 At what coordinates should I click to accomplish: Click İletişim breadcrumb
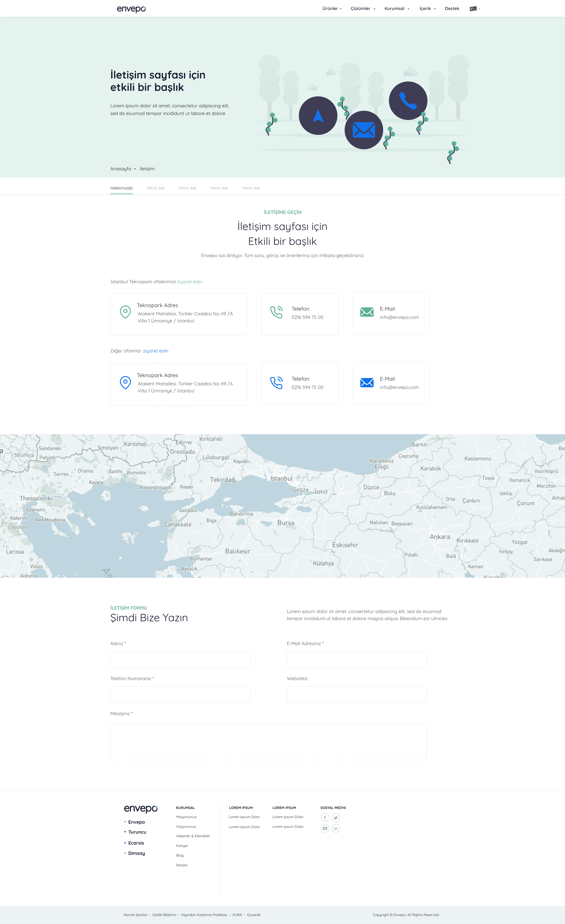pos(147,169)
